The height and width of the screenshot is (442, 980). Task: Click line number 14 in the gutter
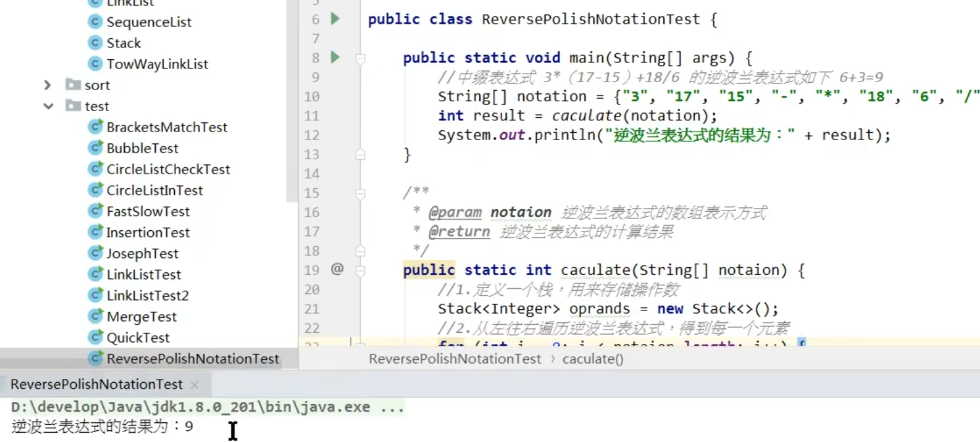[x=312, y=174]
